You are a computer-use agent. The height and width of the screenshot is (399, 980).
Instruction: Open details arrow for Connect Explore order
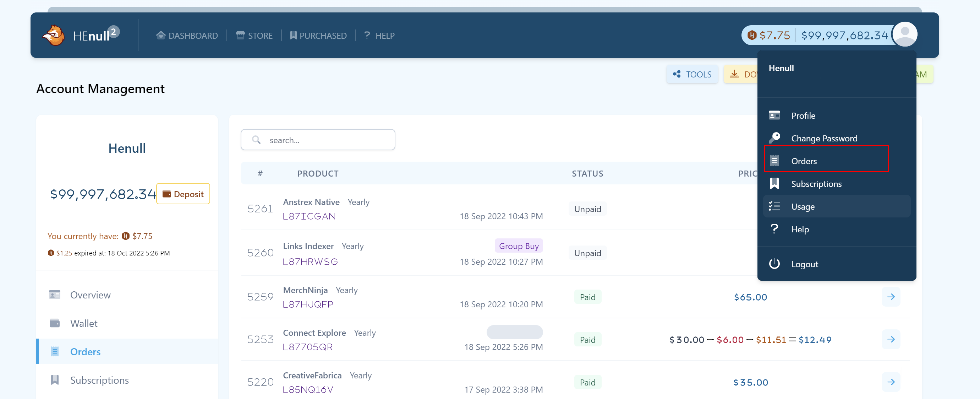[x=891, y=339]
